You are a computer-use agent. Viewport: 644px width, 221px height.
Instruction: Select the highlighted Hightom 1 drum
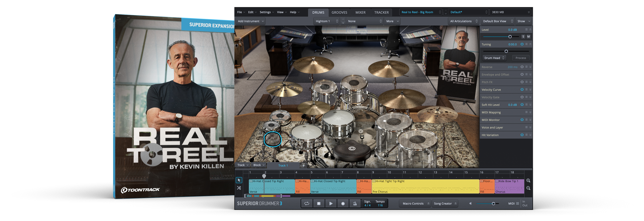pos(272,139)
